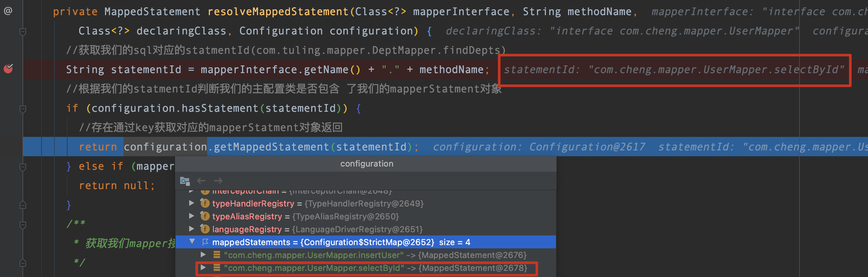This screenshot has width=868, height=277.
Task: Select the mappedStatements size = 4 row
Action: [366, 242]
